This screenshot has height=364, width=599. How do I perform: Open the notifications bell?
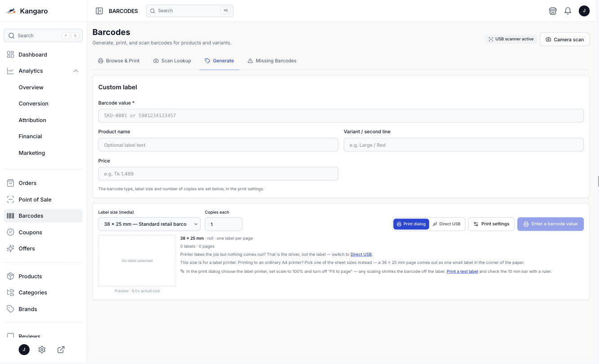[568, 11]
